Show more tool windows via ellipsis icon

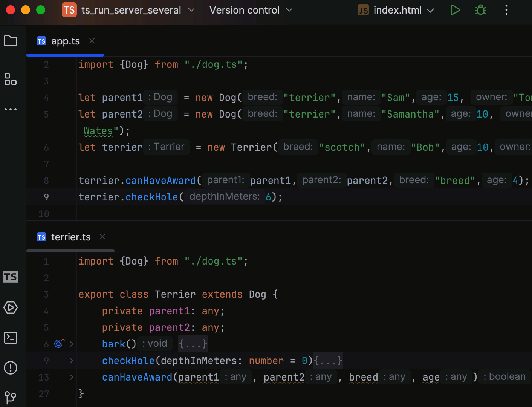(x=11, y=109)
